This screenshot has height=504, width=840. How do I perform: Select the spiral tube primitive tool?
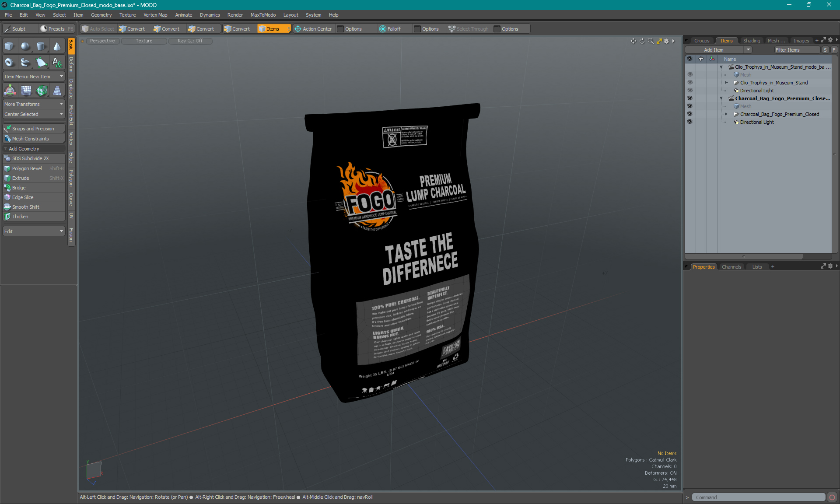coord(25,63)
